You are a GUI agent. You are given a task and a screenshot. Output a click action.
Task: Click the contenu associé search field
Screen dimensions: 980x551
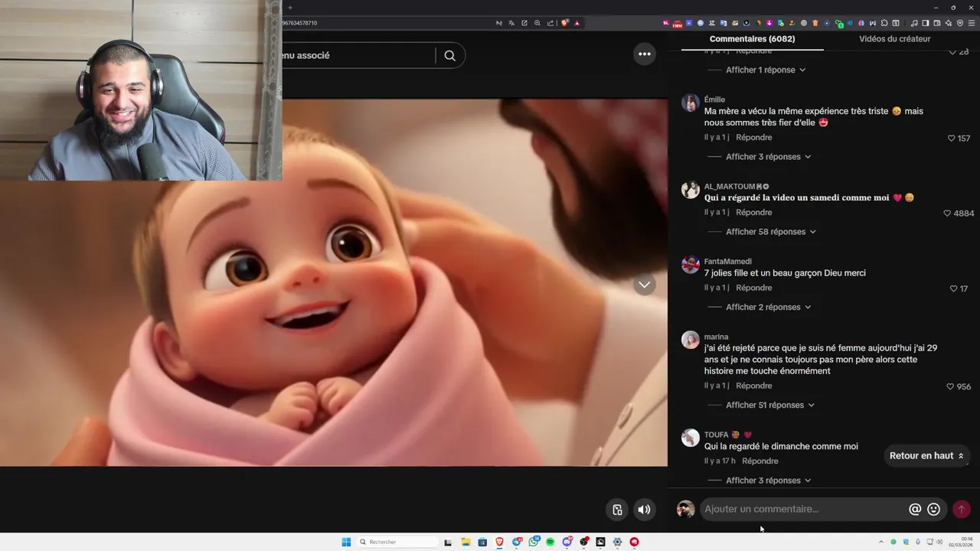pos(358,55)
